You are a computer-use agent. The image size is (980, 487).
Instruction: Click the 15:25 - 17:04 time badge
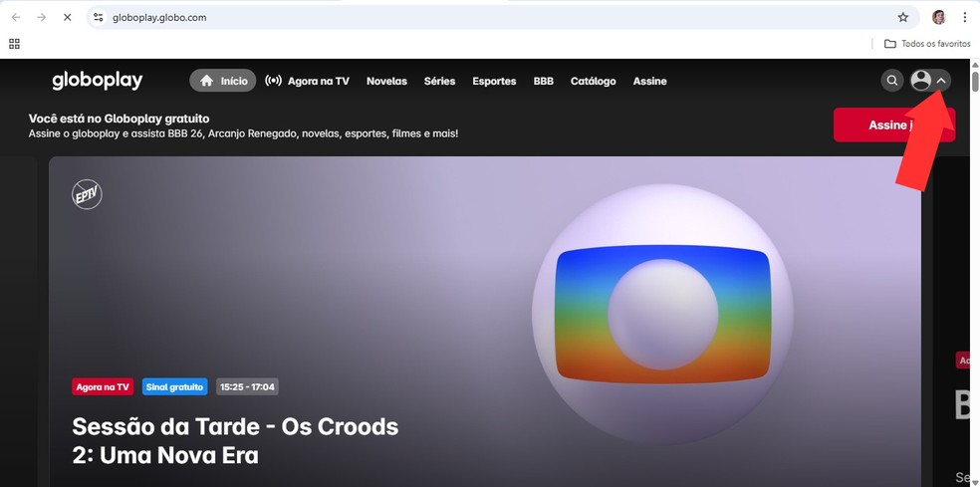coord(248,387)
